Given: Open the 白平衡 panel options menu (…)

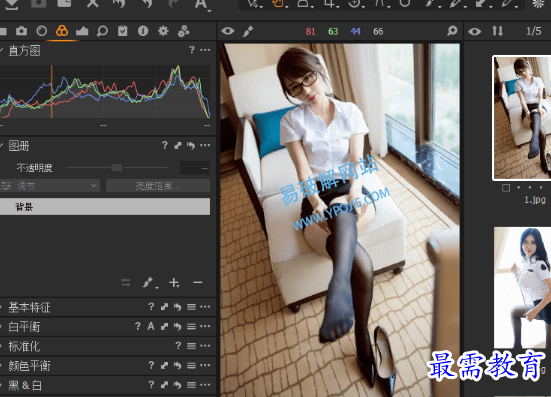Looking at the screenshot, I should click(x=205, y=326).
